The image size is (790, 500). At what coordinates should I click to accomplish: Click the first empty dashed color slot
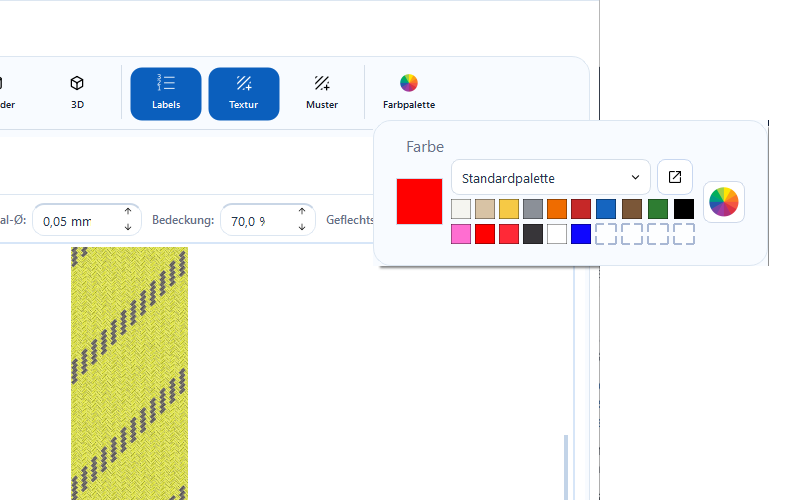606,234
